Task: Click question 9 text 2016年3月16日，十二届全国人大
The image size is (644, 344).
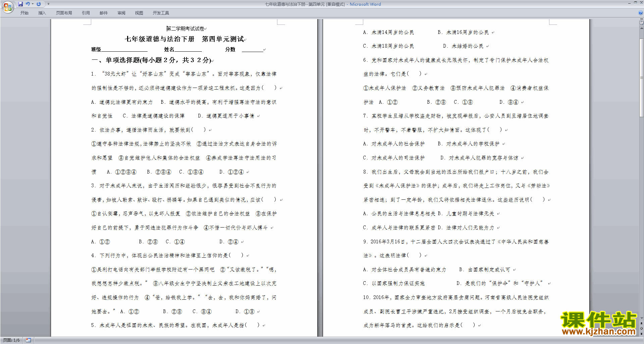Action: (455, 242)
